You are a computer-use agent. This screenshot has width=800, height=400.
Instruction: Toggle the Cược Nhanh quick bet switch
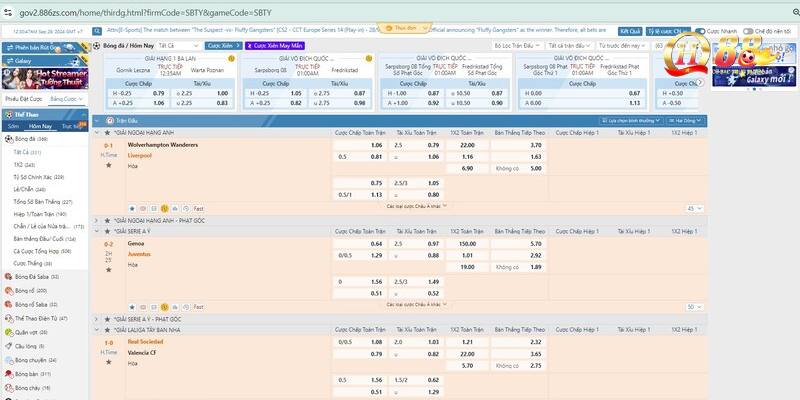[x=701, y=31]
